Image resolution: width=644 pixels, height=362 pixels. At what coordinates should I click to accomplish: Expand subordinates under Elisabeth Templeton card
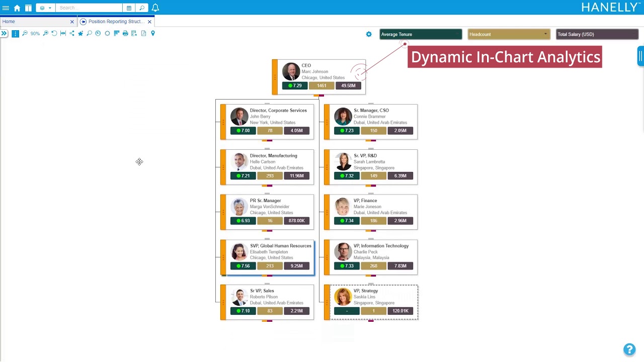pos(267,276)
